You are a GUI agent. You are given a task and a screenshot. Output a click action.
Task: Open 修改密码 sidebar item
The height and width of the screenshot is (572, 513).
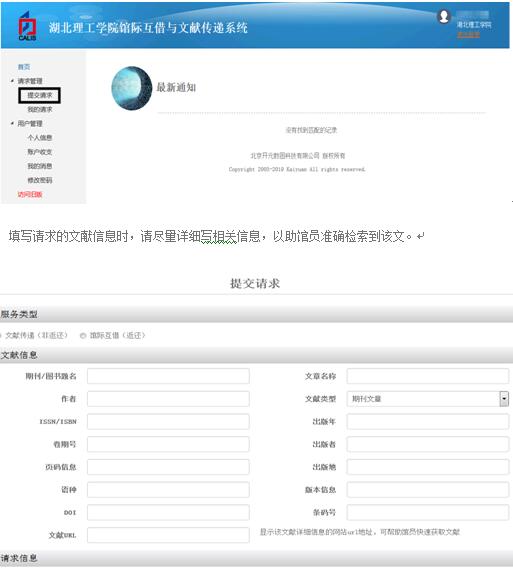[x=40, y=180]
